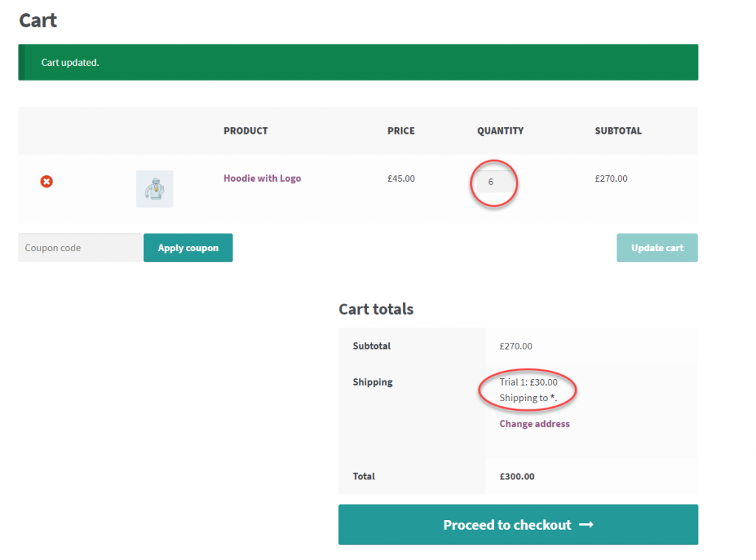
Task: Click the PRICE column header
Action: [x=401, y=132]
